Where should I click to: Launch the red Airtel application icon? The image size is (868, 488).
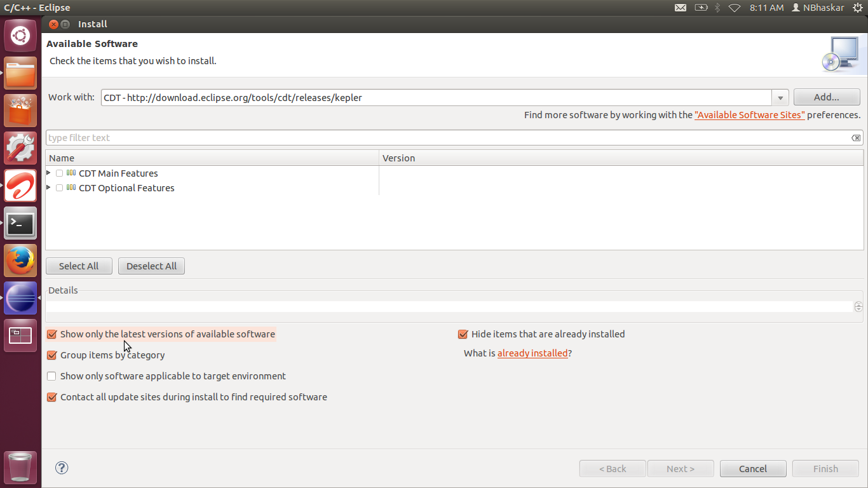20,186
